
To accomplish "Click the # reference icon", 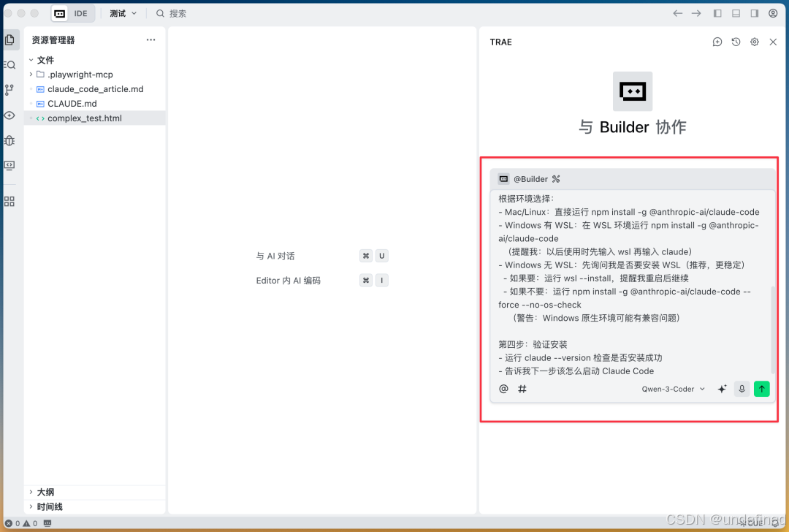I will 522,389.
